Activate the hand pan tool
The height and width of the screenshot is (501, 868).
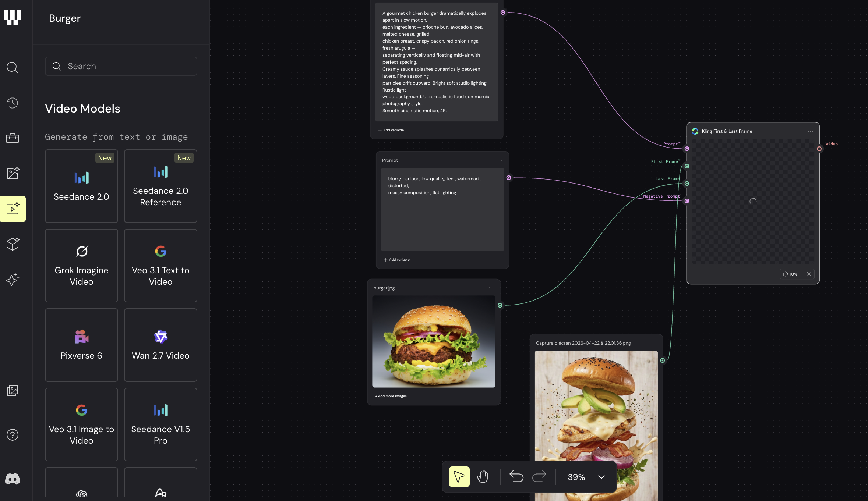click(483, 477)
